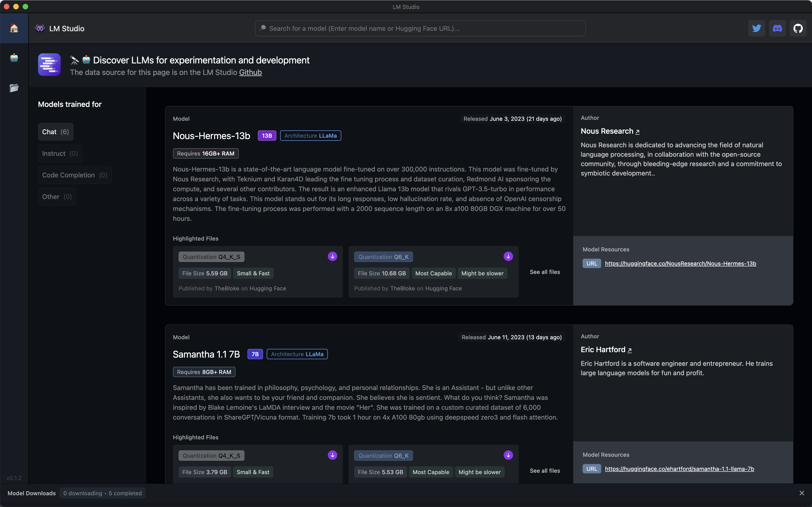812x507 pixels.
Task: Focus the model search field
Action: pyautogui.click(x=420, y=28)
